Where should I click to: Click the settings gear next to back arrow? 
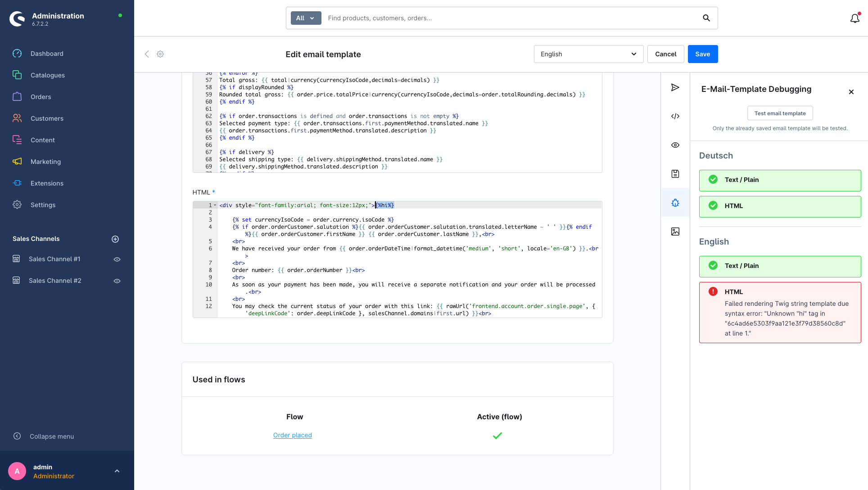tap(160, 54)
